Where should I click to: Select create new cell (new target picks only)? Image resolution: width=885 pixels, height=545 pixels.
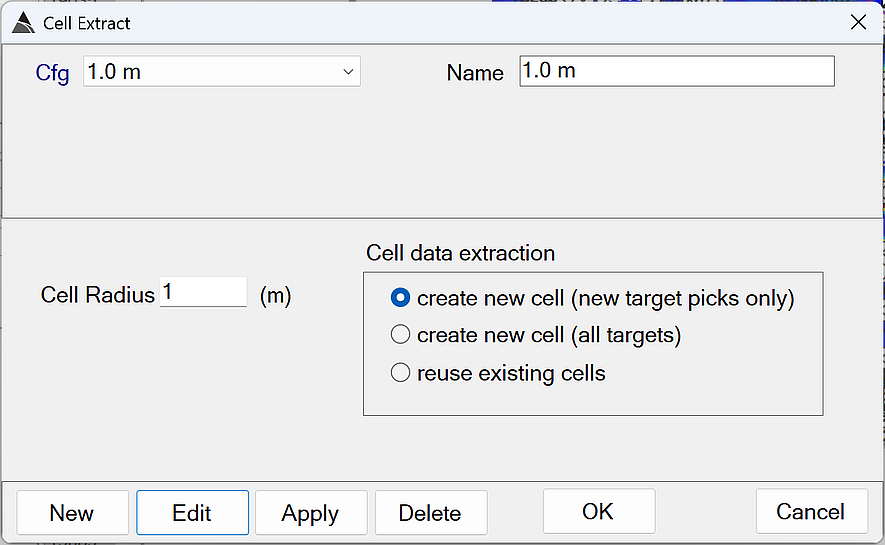pos(401,298)
